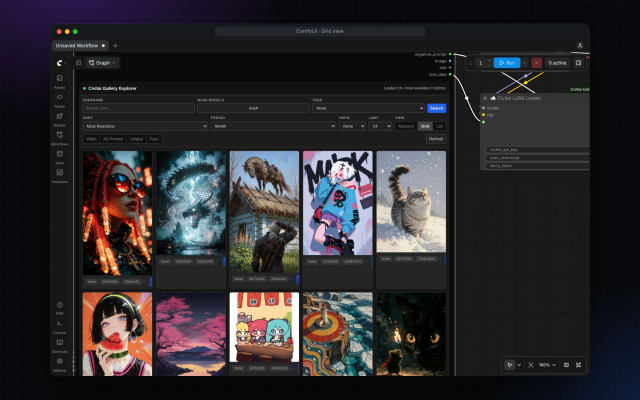Open the 100% zoom level dropdown
This screenshot has width=640, height=400.
[x=547, y=364]
